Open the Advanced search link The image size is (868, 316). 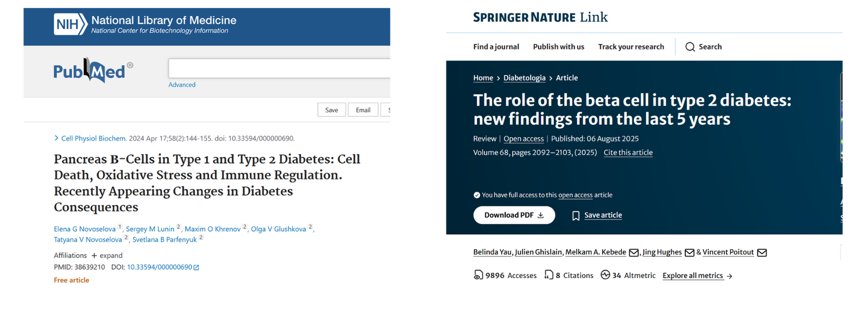point(182,85)
